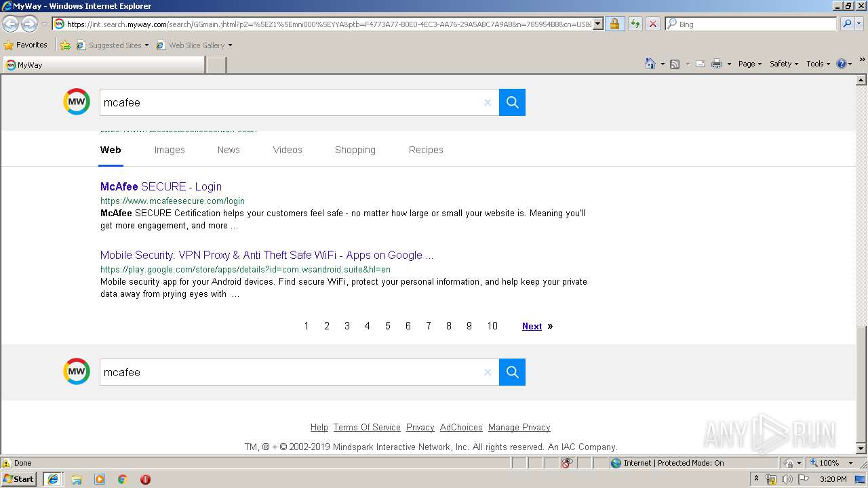Click the Read Mail toolbar icon
868x488 pixels.
pyautogui.click(x=701, y=64)
